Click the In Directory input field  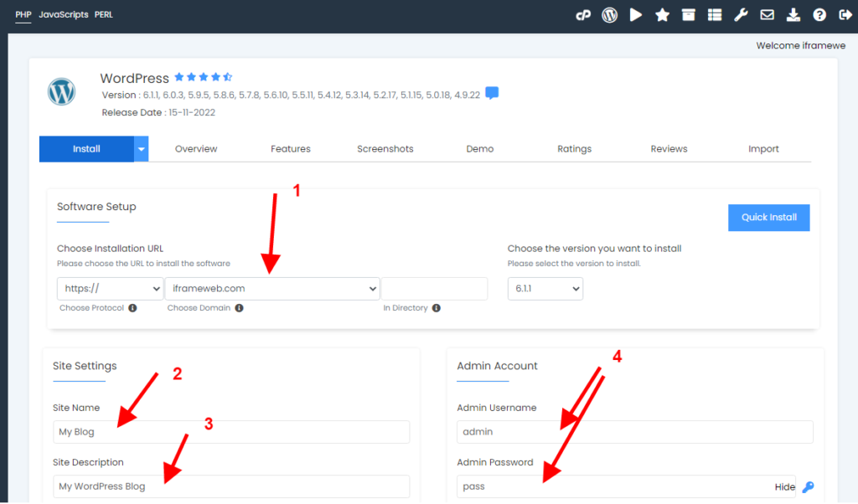434,289
